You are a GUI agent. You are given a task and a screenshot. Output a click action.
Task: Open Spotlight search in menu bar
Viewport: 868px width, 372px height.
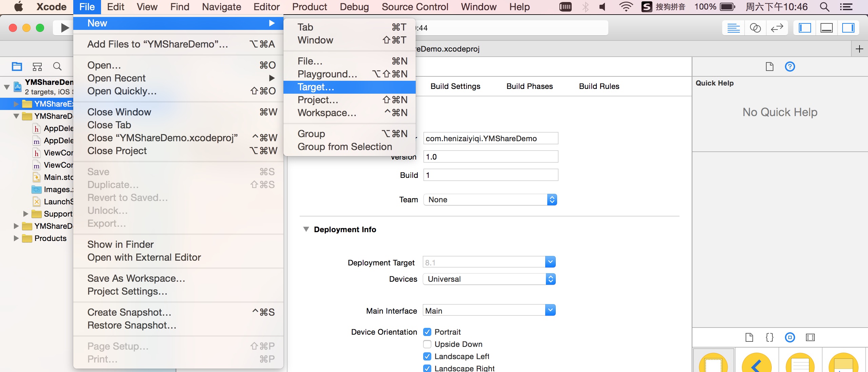coord(825,7)
